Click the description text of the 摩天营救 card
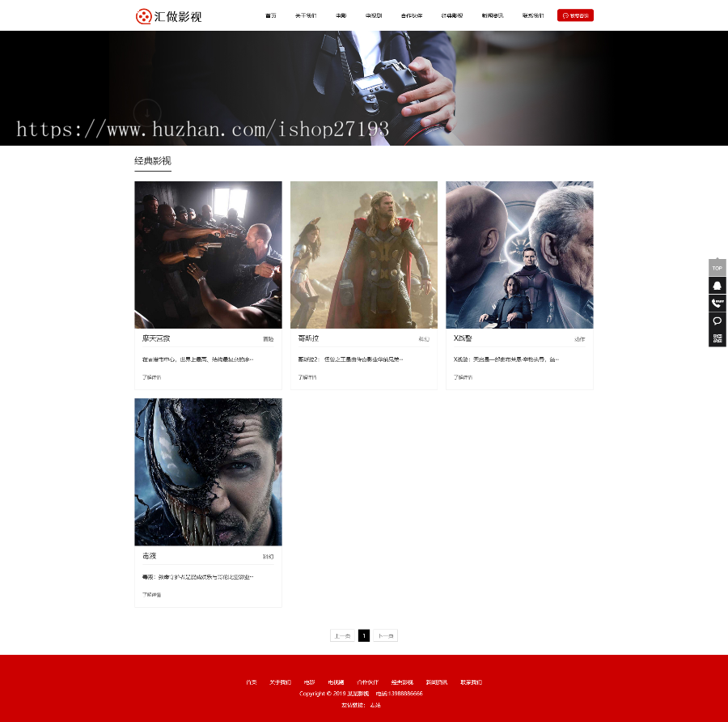Screen dimensions: 728x722 point(198,359)
